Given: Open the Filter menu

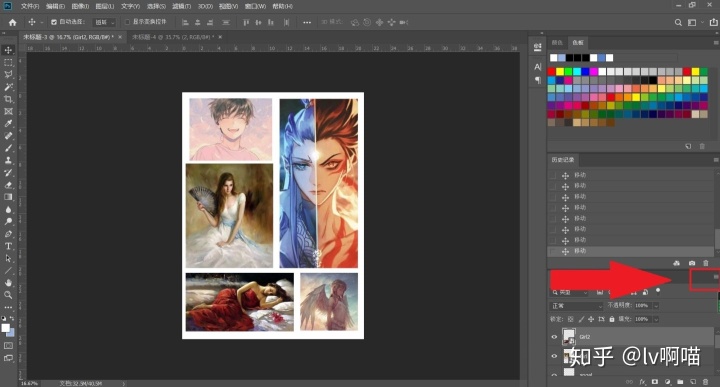Looking at the screenshot, I should coord(181,6).
